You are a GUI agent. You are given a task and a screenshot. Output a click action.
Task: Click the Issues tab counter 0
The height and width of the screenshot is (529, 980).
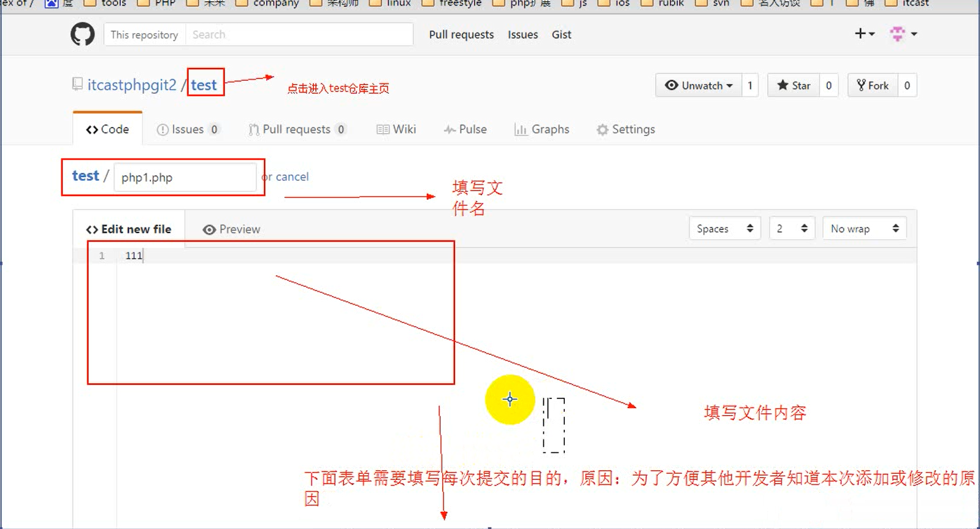click(214, 129)
